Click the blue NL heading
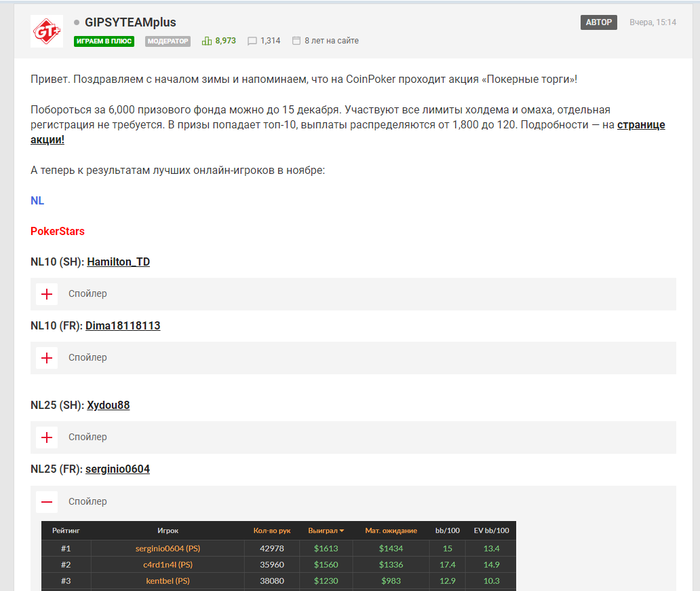This screenshot has width=700, height=591. point(37,201)
